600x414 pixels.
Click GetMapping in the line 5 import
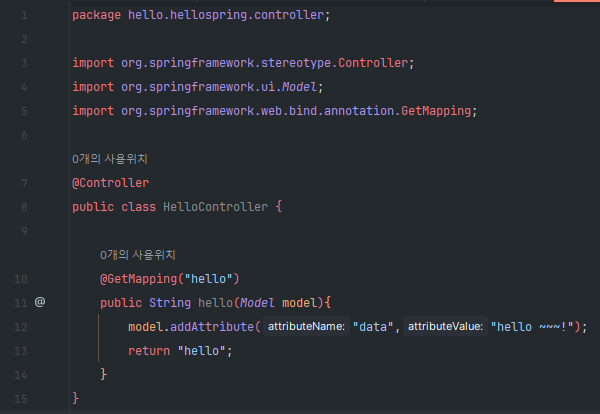(436, 111)
